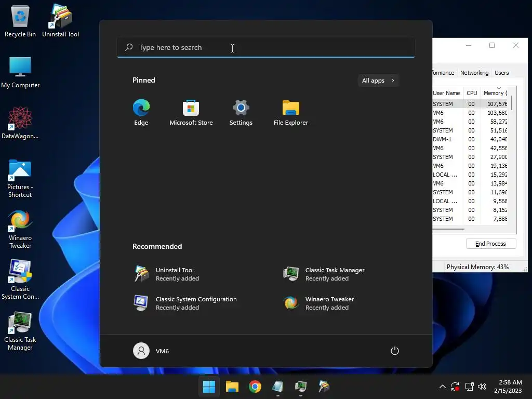Select the SYSTEM row using 7,888 memory
Screen dimensions: 532x399
pyautogui.click(x=470, y=219)
